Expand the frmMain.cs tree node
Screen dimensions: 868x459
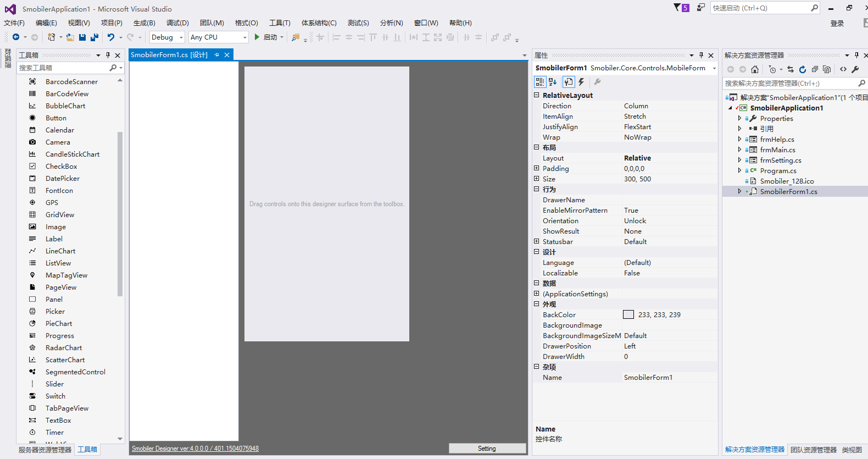739,150
